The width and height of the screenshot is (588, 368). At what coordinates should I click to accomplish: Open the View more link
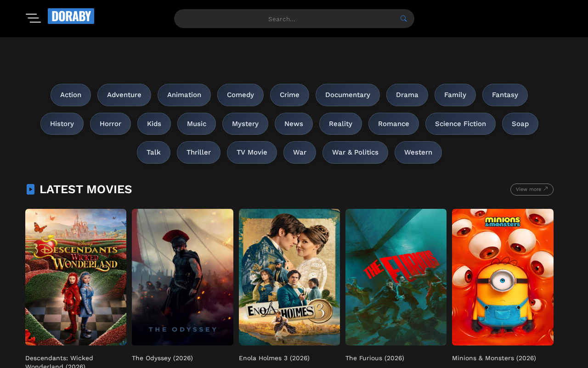(x=531, y=190)
